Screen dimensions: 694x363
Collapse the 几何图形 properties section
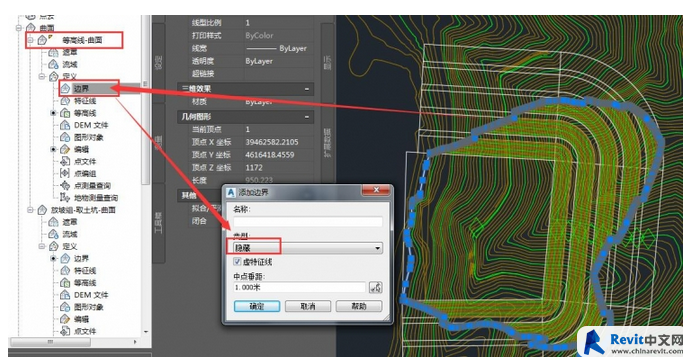click(x=307, y=117)
